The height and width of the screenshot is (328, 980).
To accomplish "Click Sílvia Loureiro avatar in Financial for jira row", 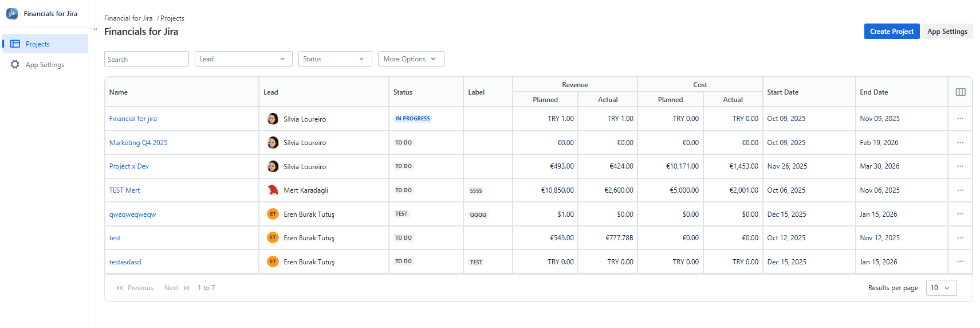I will click(x=273, y=119).
